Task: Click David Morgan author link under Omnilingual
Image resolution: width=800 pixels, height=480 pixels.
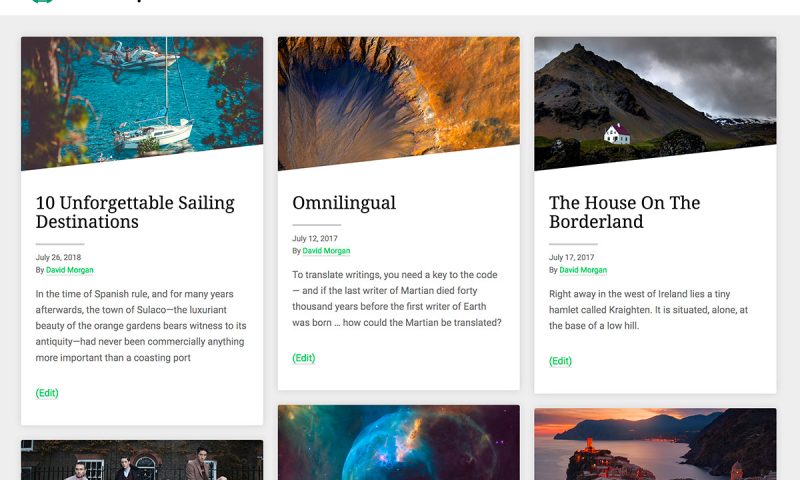Action: 326,251
